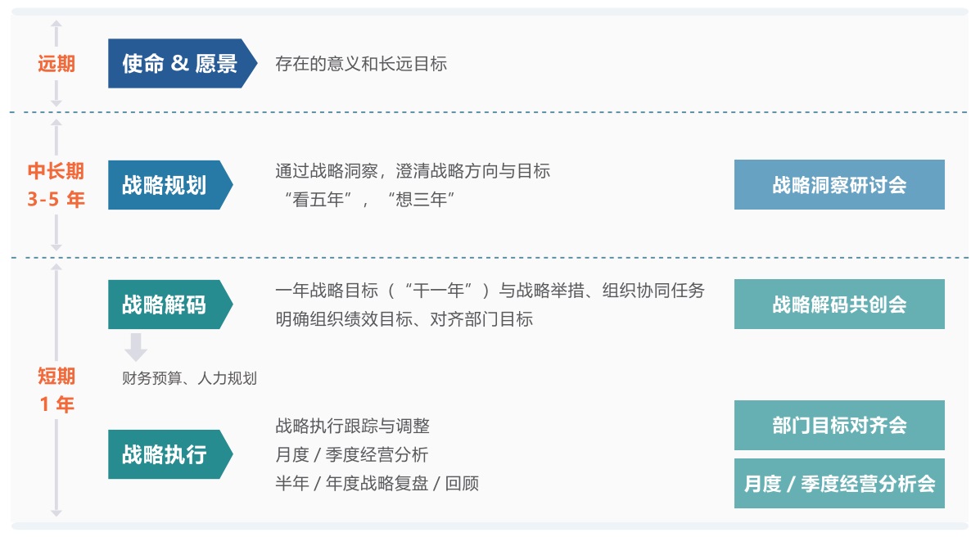Click the gray down arrow below 战略解码
This screenshot has width=980, height=537.
pyautogui.click(x=136, y=347)
